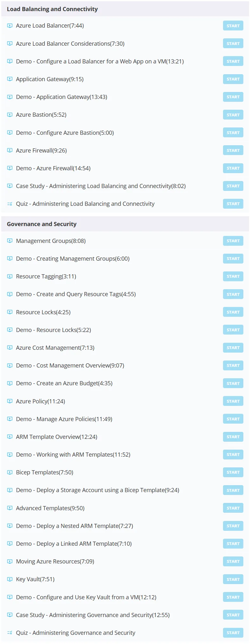Click START for Bicep Templates(7:50)

[x=233, y=472]
